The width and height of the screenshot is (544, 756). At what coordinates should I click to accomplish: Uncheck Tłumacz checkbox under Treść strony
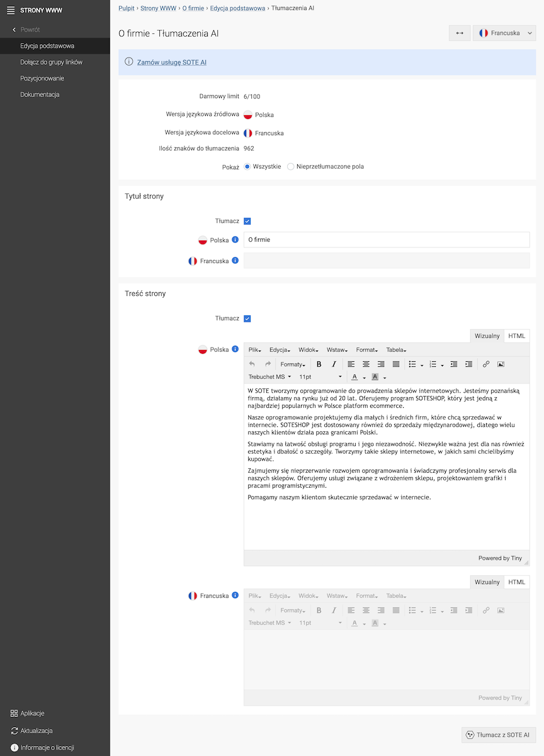point(247,319)
